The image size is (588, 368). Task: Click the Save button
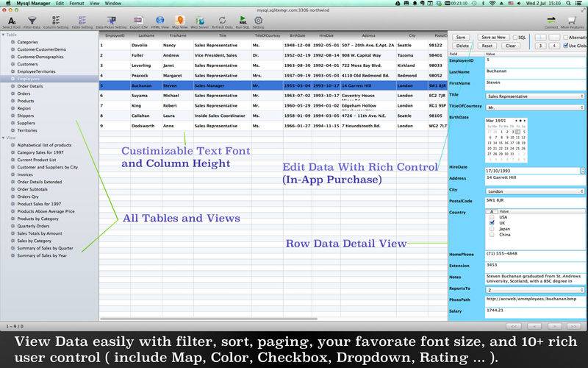(x=461, y=38)
